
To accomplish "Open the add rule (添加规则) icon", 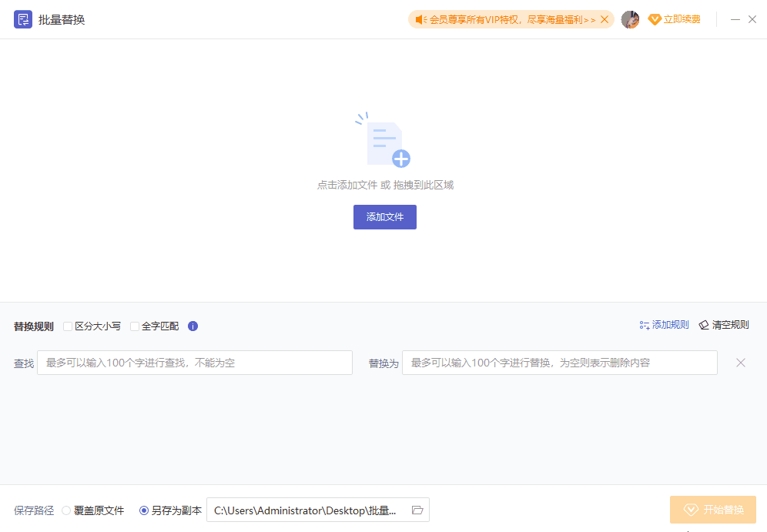I will 645,325.
